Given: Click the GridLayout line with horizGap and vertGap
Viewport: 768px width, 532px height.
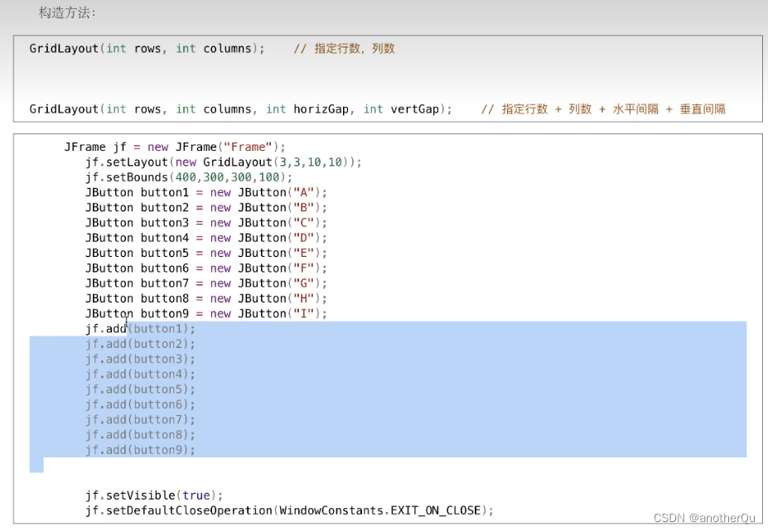Looking at the screenshot, I should pyautogui.click(x=240, y=109).
